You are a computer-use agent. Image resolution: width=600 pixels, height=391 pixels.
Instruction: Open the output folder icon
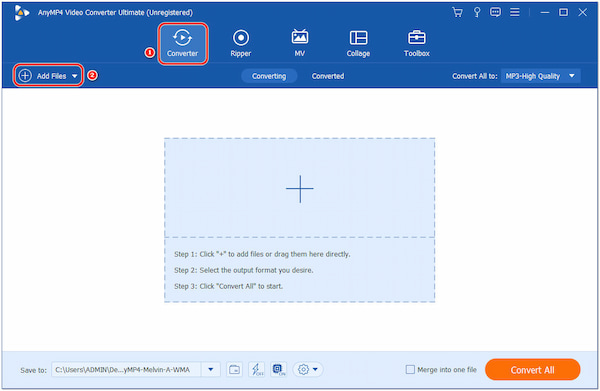pyautogui.click(x=234, y=370)
